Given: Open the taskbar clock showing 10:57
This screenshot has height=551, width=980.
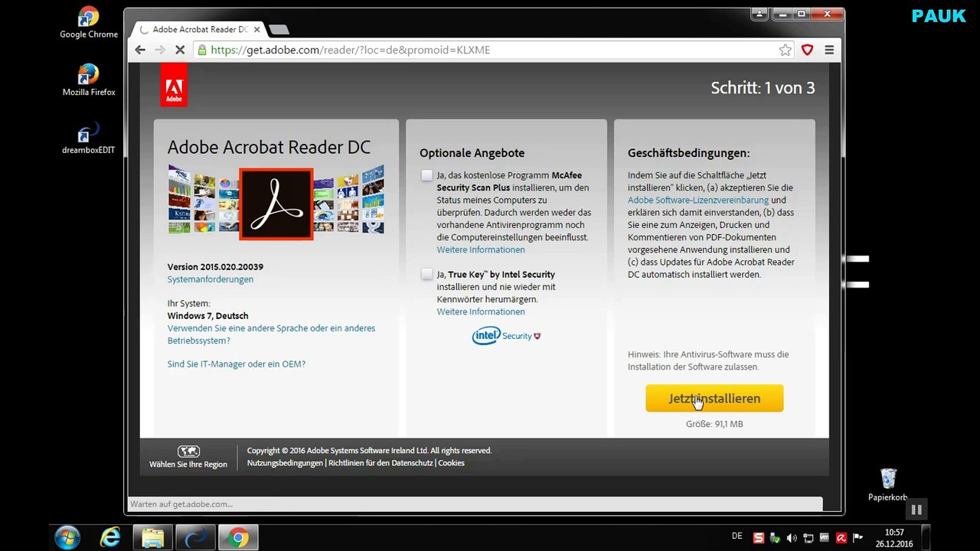Looking at the screenshot, I should tap(894, 538).
